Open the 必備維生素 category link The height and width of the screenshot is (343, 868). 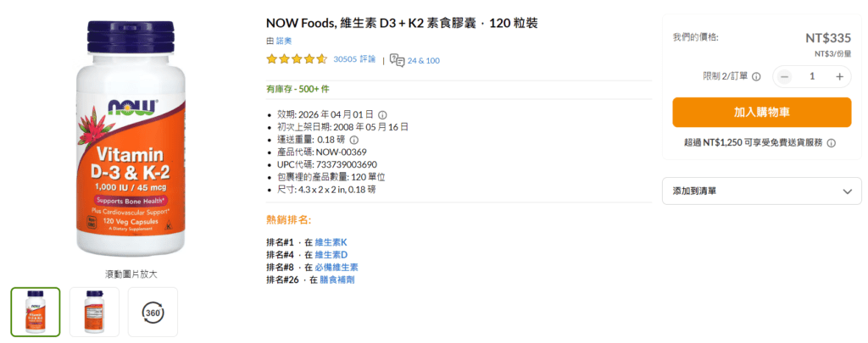click(336, 267)
